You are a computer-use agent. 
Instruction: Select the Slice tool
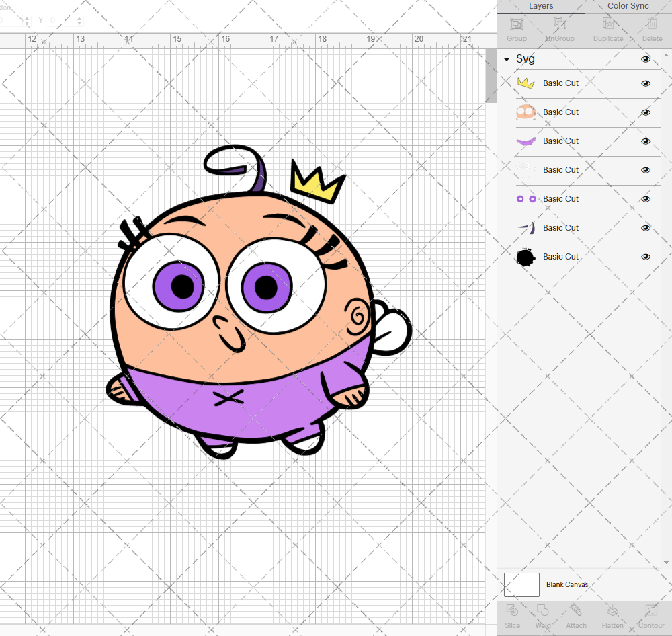point(512,610)
